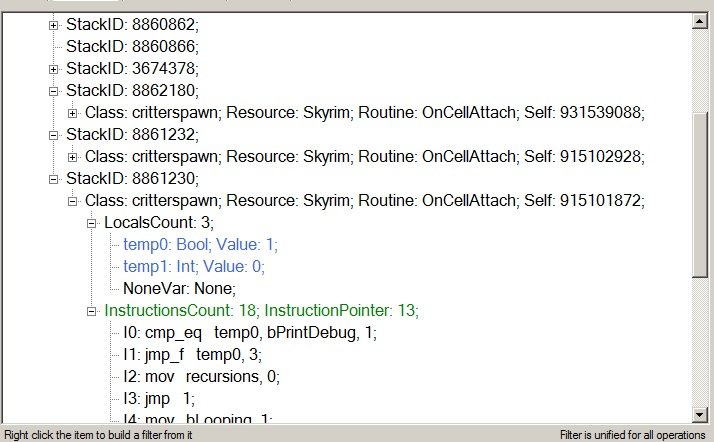Collapse the LocalsCount: 3 node
Screen dimensions: 714x442
point(92,223)
